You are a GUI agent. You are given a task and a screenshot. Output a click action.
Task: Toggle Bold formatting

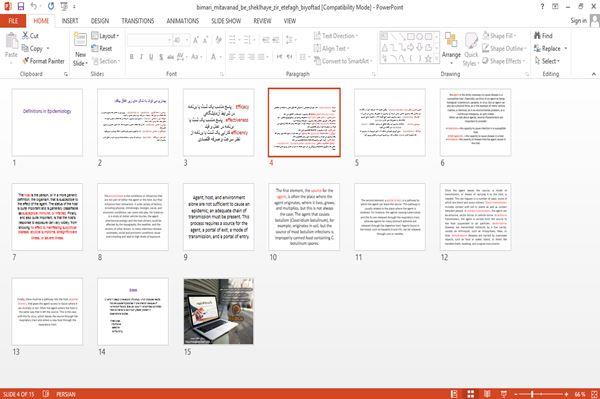tap(132, 57)
